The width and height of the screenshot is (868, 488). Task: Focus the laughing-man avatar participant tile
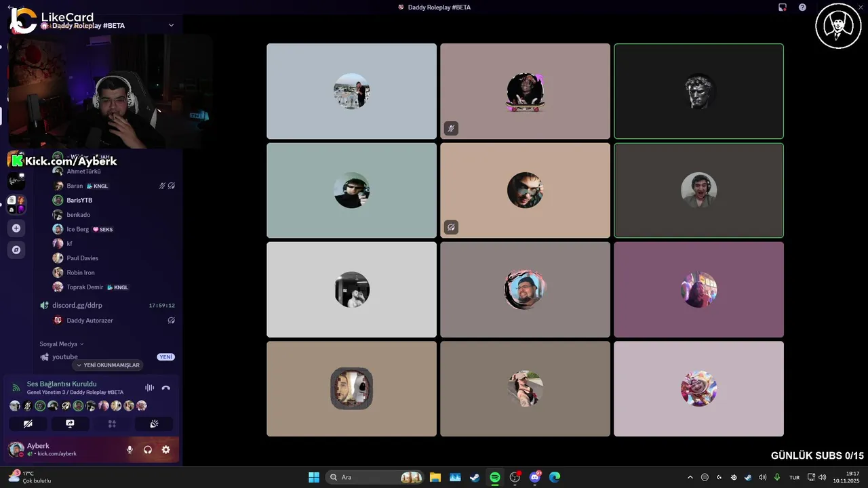click(698, 190)
